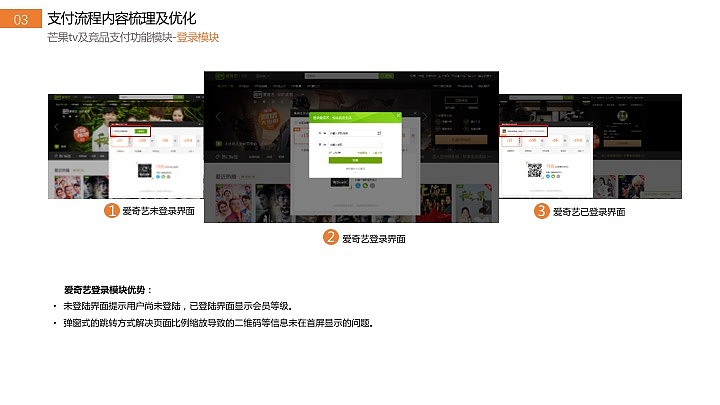720x405 pixels.
Task: Click the gold button in the right screenshot
Action: click(x=622, y=143)
